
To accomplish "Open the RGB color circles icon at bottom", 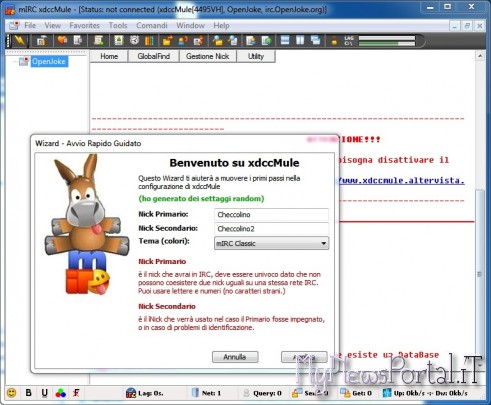I will coord(60,393).
